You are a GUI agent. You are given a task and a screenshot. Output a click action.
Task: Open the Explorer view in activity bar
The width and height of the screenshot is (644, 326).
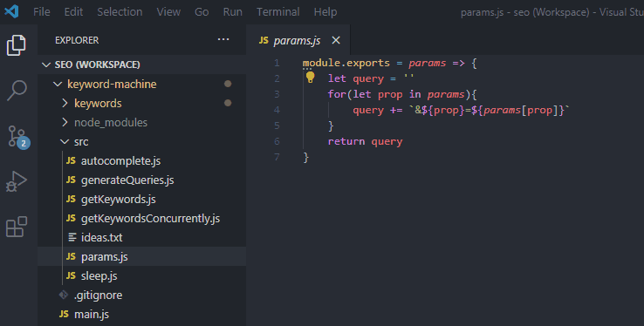[x=17, y=45]
